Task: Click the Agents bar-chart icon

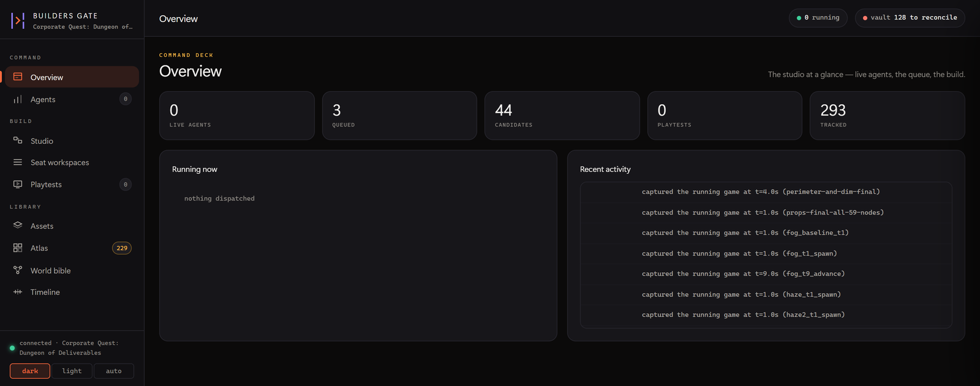Action: pyautogui.click(x=18, y=99)
